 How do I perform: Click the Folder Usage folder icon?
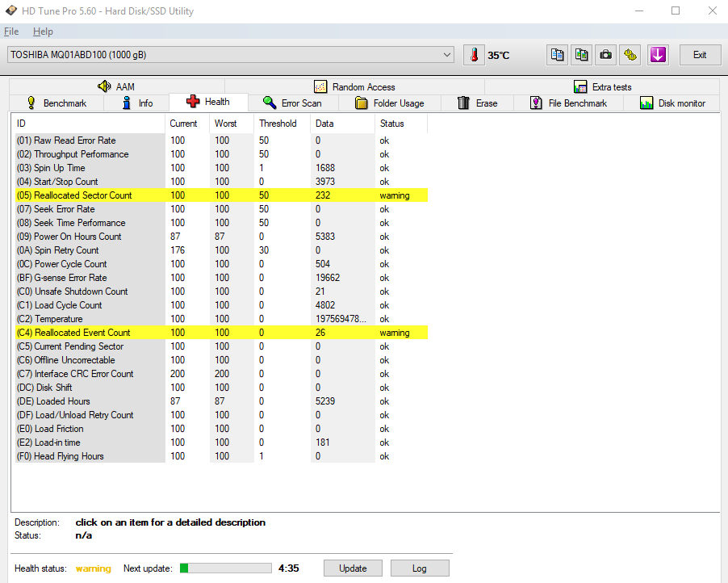click(x=362, y=103)
